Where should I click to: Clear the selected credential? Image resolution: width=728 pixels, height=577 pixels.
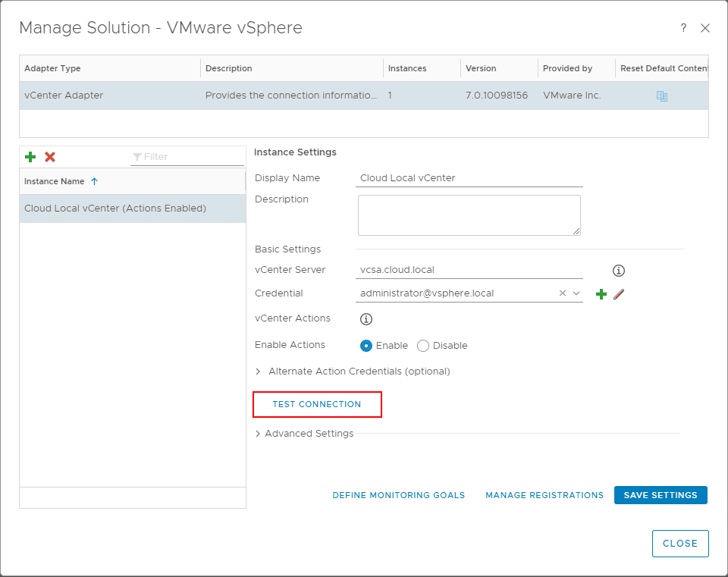pyautogui.click(x=562, y=293)
